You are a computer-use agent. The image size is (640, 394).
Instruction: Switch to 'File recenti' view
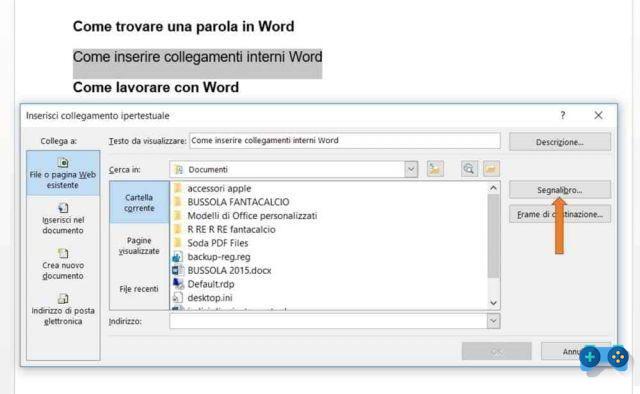coord(139,289)
